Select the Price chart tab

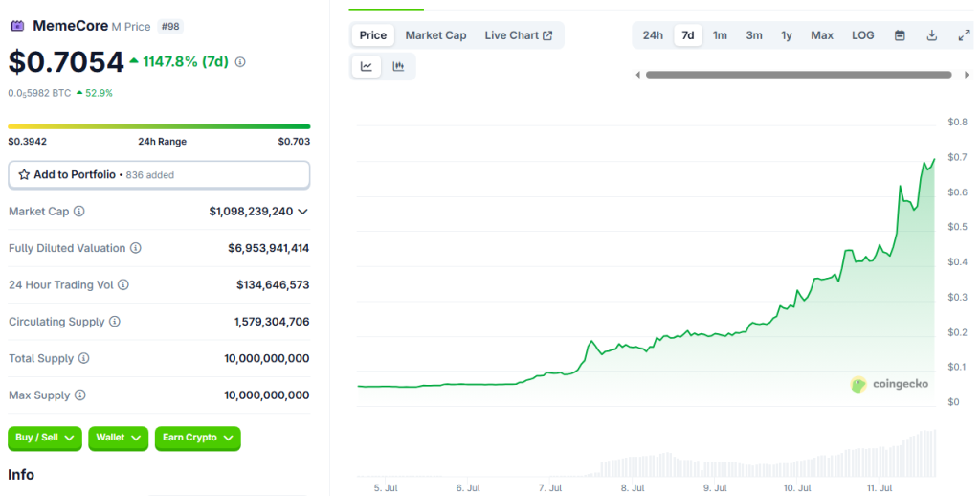point(373,35)
